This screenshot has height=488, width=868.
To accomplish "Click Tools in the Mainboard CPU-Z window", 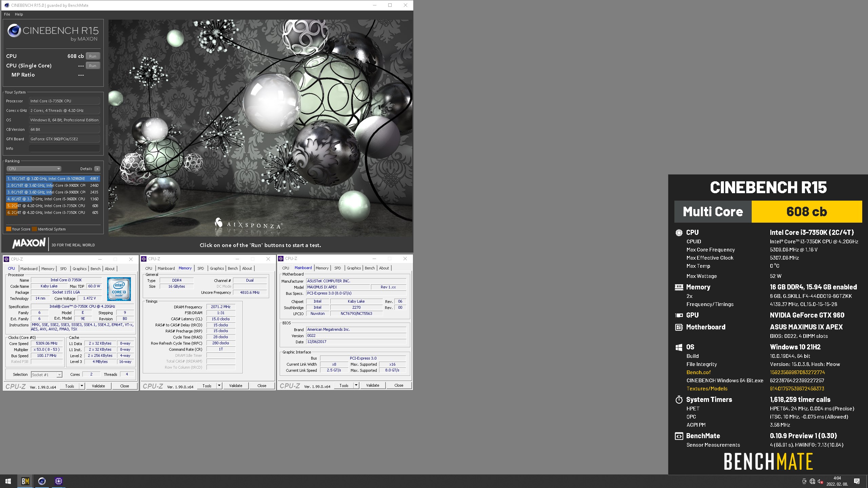I will pos(344,385).
